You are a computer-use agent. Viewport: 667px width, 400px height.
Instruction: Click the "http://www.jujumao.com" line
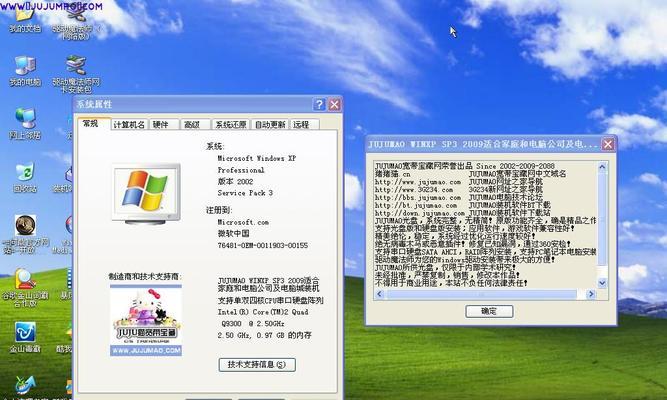418,182
